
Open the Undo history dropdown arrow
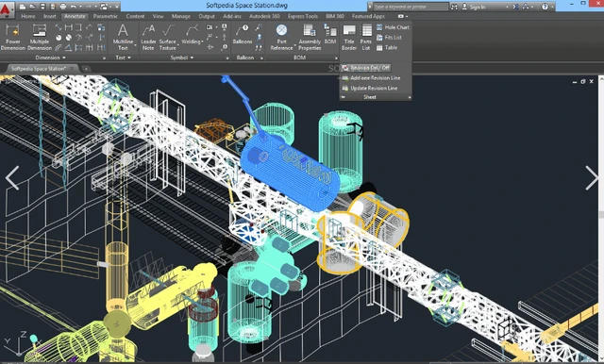click(80, 7)
